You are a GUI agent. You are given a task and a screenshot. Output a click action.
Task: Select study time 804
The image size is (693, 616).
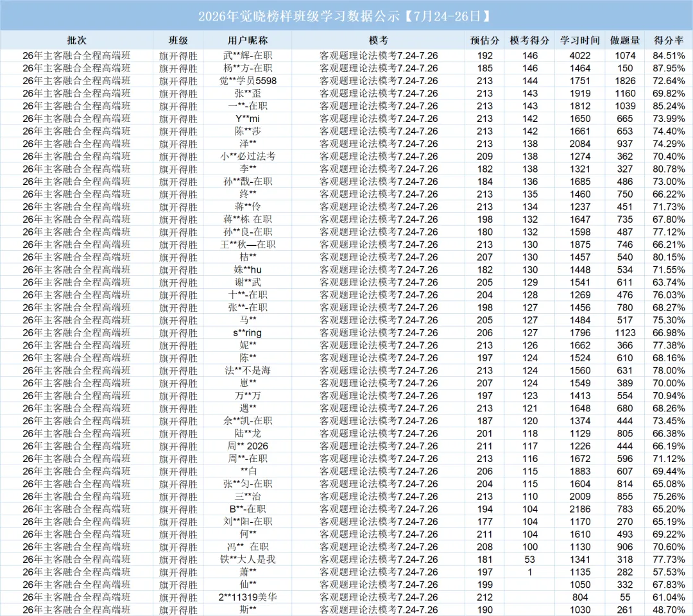point(580,597)
